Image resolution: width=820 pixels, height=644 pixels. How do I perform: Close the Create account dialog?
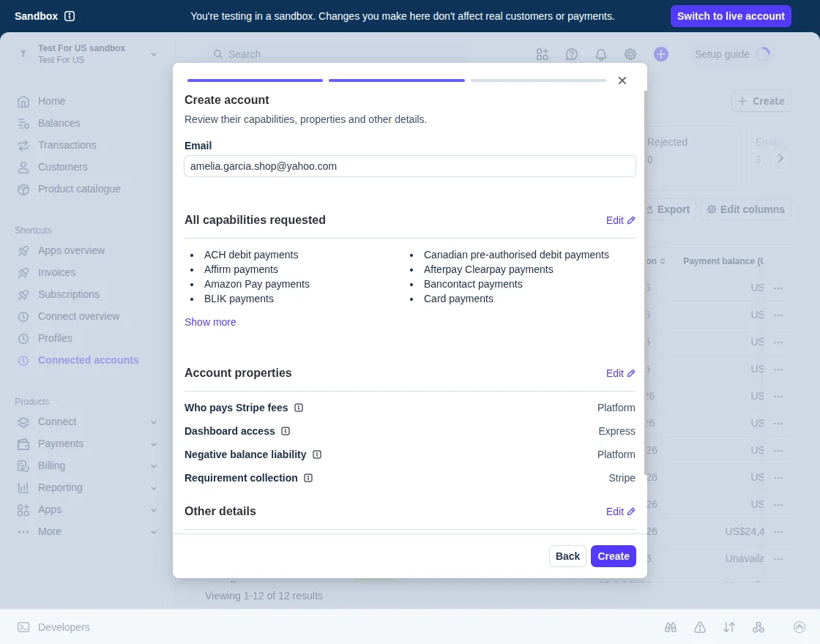[622, 80]
